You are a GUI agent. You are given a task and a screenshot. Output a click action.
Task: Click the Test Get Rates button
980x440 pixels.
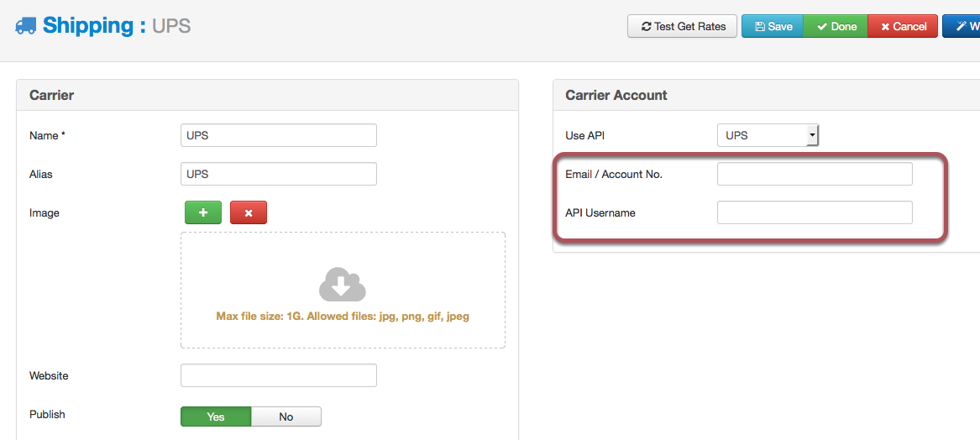pyautogui.click(x=683, y=26)
